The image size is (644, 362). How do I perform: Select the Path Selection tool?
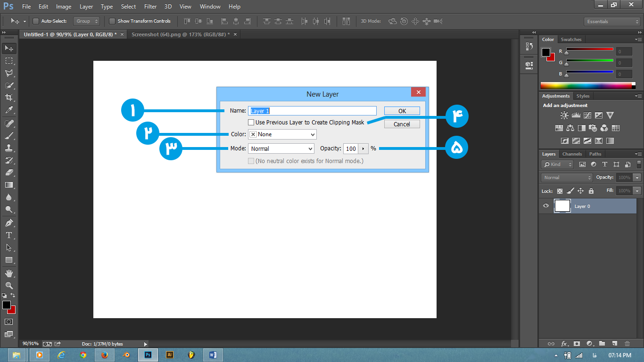pyautogui.click(x=9, y=247)
